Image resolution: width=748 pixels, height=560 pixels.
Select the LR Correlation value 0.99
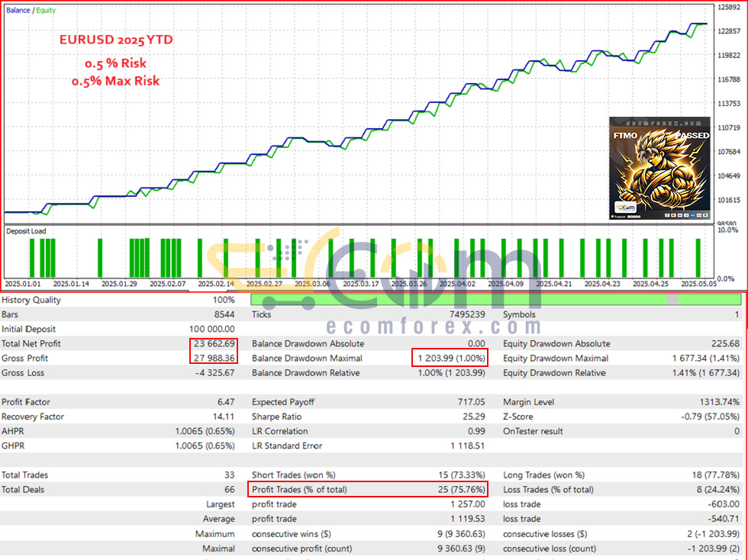click(476, 431)
